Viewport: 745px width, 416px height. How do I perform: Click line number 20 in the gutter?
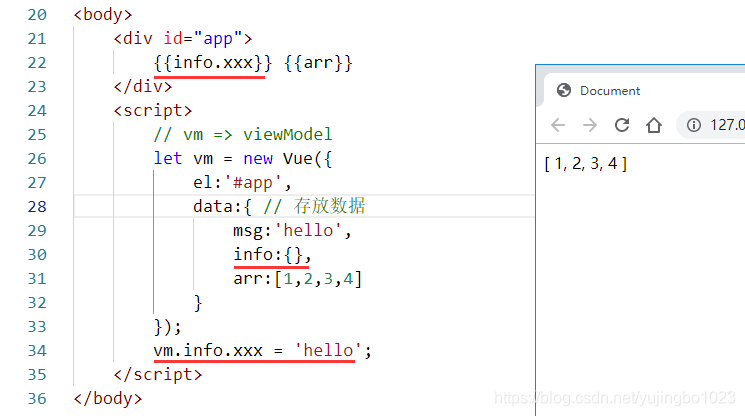(37, 15)
